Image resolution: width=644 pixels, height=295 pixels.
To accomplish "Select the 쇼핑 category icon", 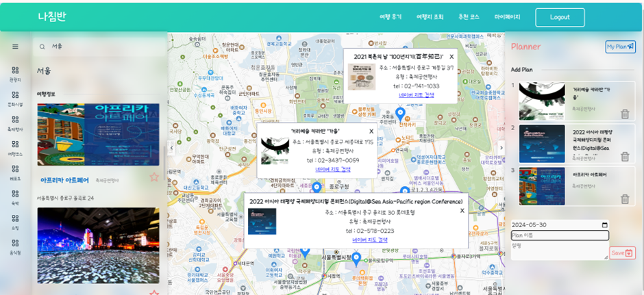I will click(x=15, y=218).
